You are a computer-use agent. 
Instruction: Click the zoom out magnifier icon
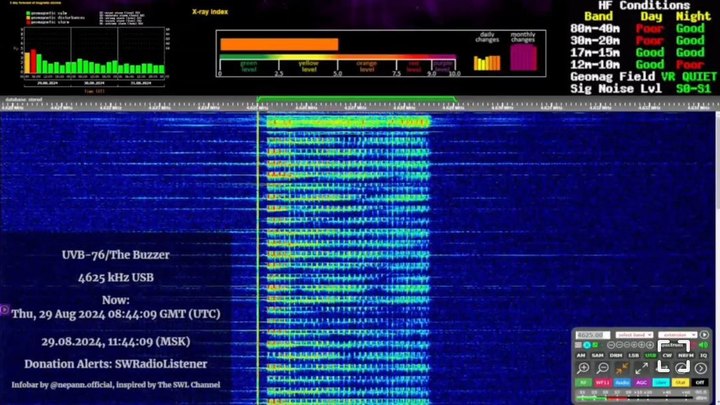pos(602,368)
